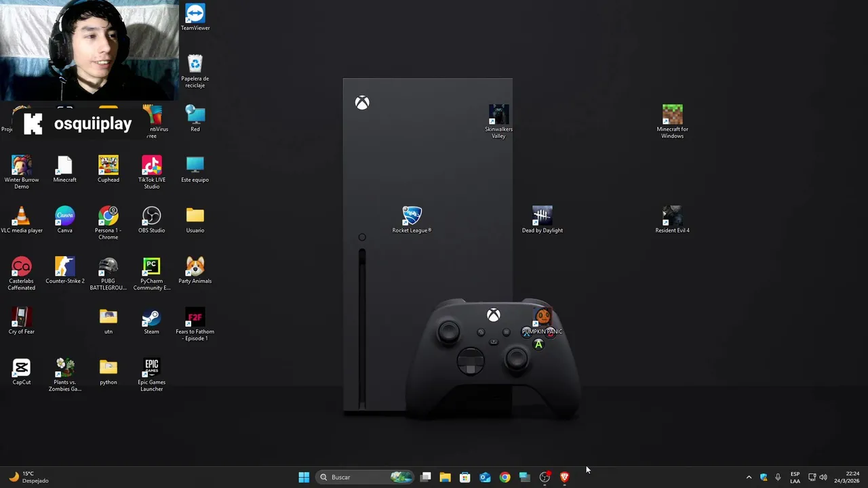This screenshot has height=488, width=868.
Task: Open the TeamViewer desktop shortcut
Action: click(x=195, y=18)
